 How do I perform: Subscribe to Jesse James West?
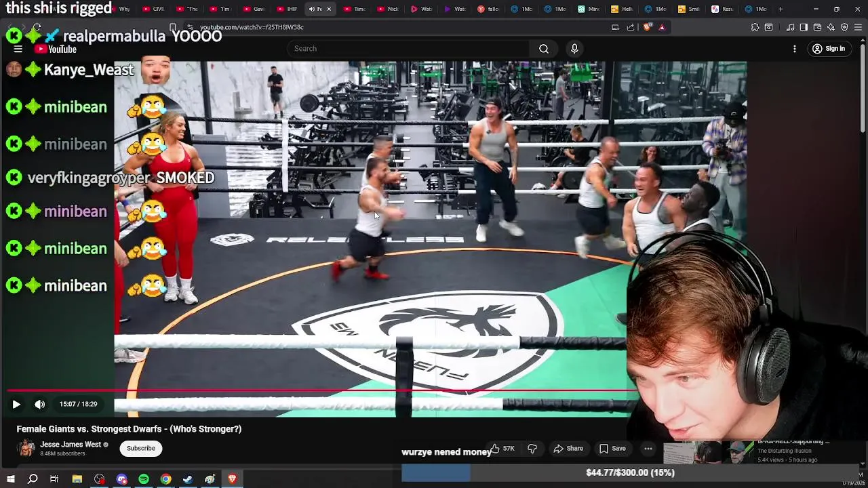141,448
